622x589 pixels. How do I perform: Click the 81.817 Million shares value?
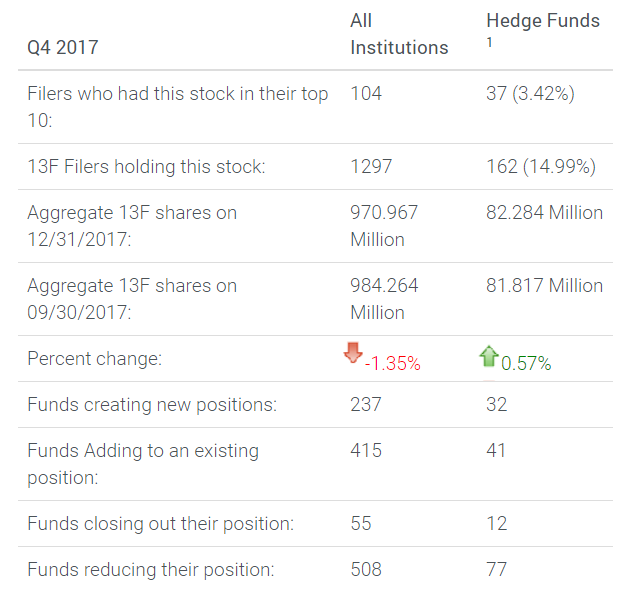(x=544, y=286)
